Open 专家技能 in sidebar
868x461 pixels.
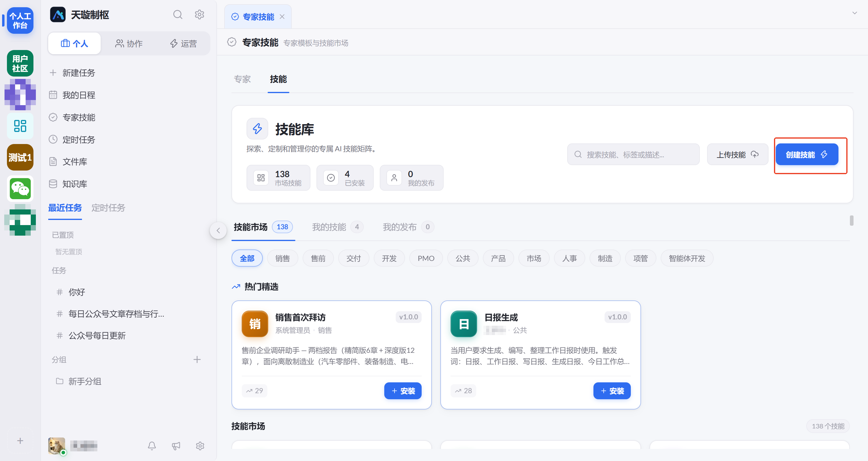[129, 117]
